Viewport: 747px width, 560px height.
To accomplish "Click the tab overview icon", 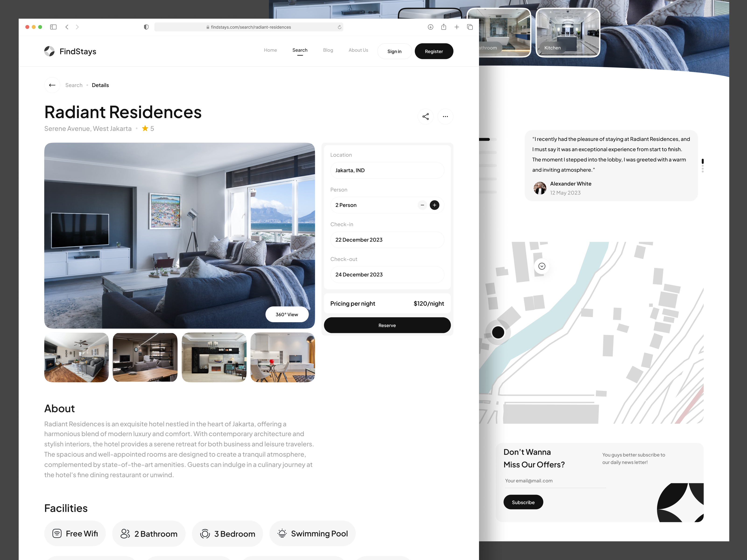I will click(x=470, y=27).
